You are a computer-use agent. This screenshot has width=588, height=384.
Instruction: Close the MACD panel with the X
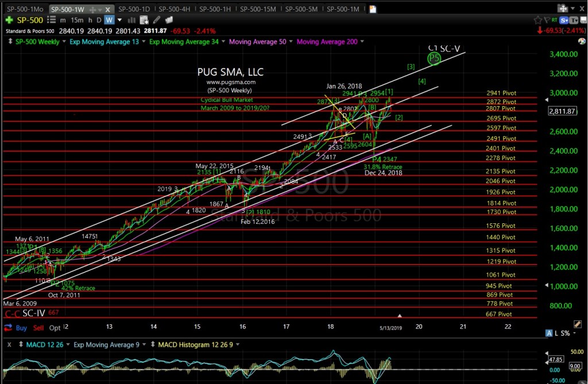pyautogui.click(x=9, y=344)
